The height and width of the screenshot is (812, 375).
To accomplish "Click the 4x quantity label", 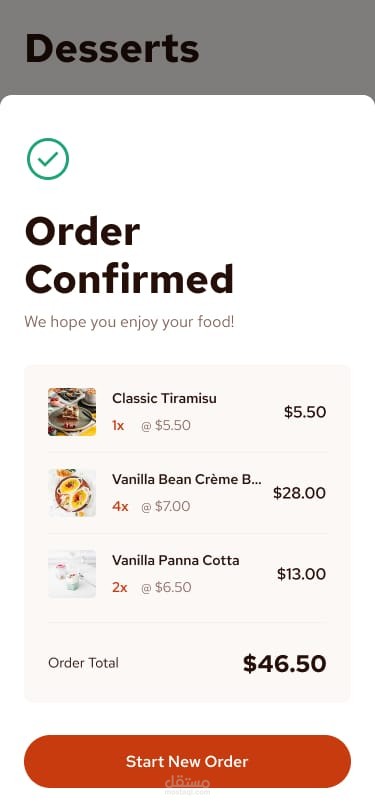I will (x=120, y=506).
